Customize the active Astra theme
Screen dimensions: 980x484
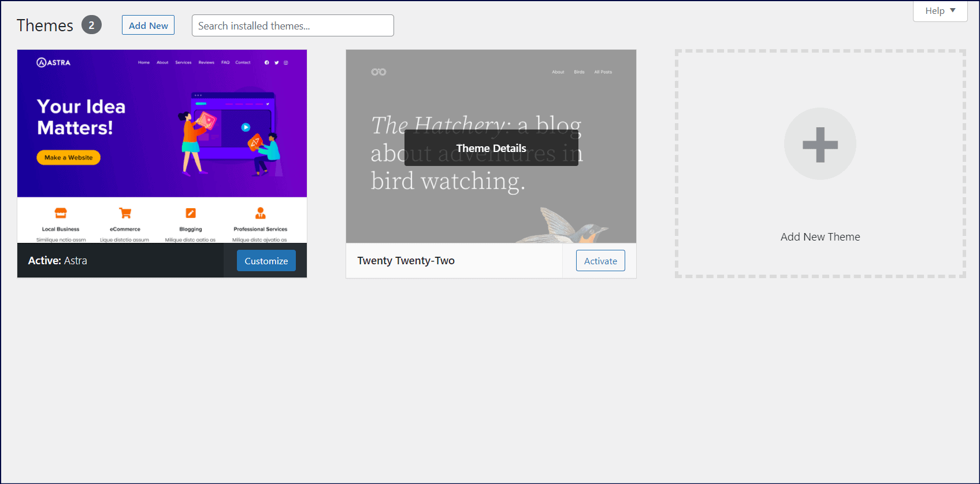pyautogui.click(x=266, y=261)
